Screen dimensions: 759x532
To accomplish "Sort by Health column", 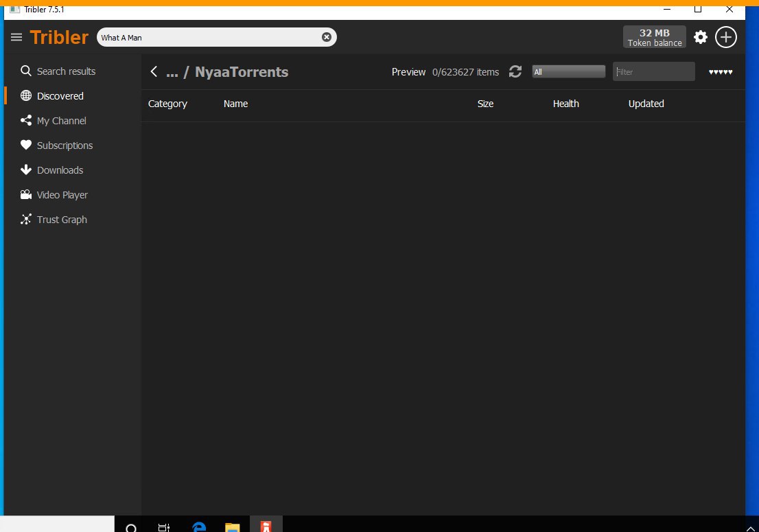I will pyautogui.click(x=566, y=104).
